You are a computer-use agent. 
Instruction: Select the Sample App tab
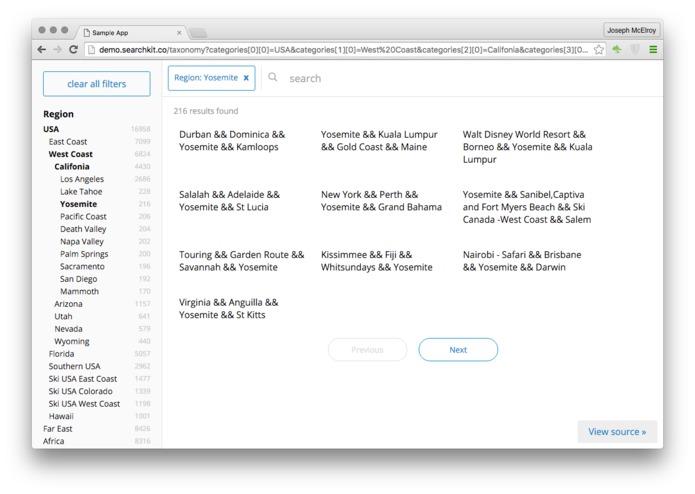133,32
